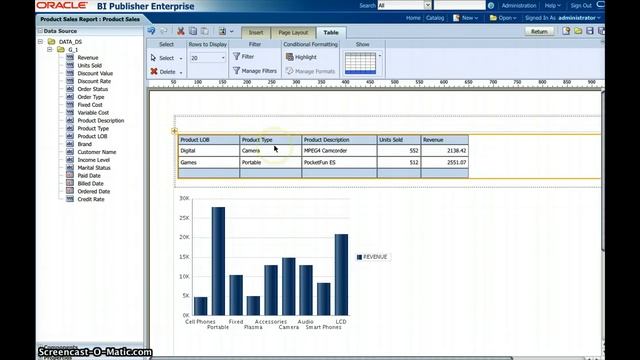Click the DATA_DS folder icon
The height and width of the screenshot is (360, 640).
click(51, 42)
